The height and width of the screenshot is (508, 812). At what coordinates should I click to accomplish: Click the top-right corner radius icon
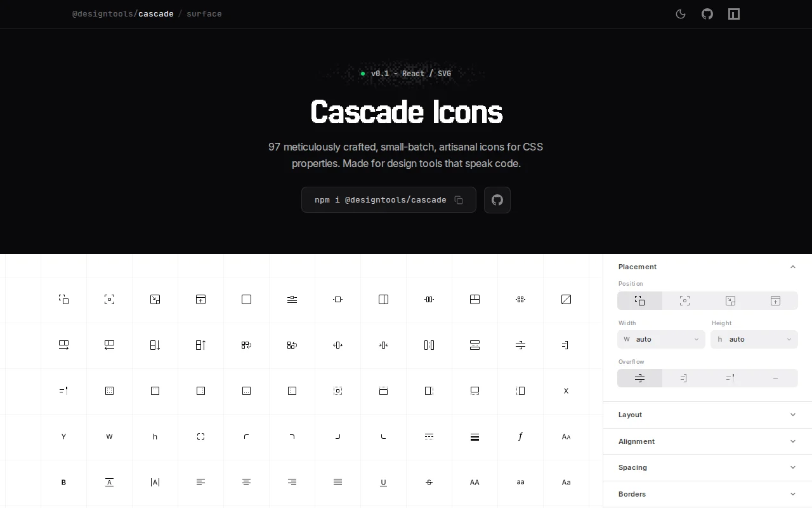pos(292,436)
